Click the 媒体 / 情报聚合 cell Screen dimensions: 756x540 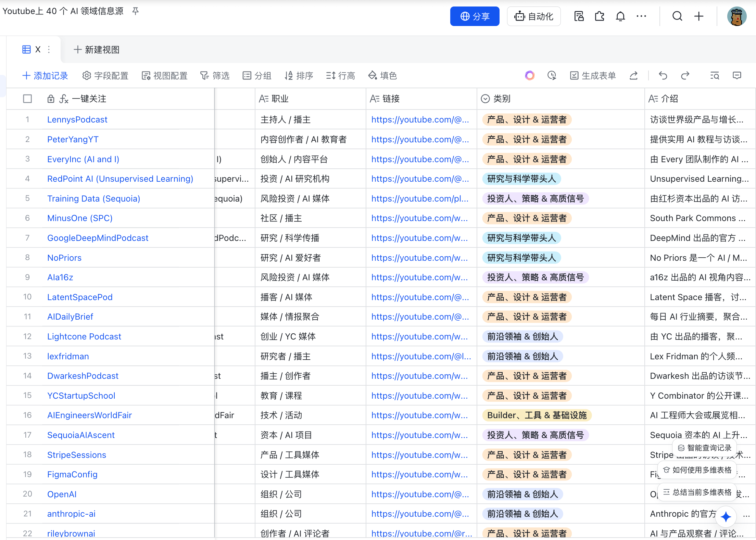pos(311,317)
